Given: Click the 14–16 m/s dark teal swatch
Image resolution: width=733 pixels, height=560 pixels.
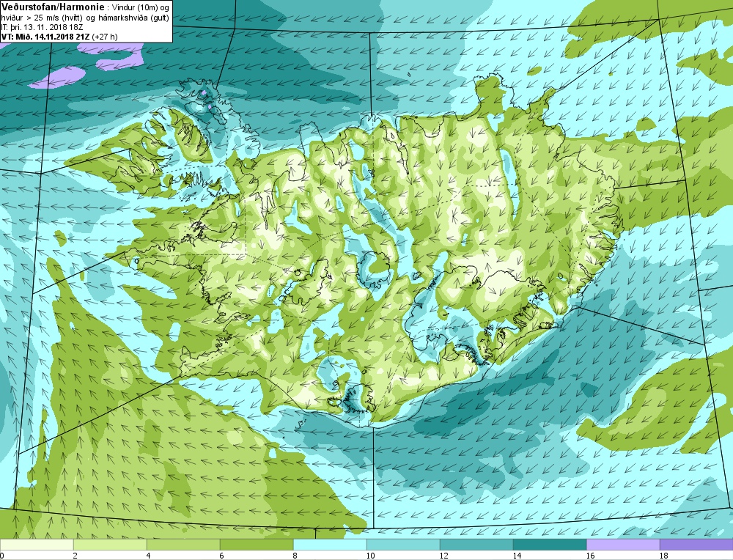Looking at the screenshot, I should 550,545.
